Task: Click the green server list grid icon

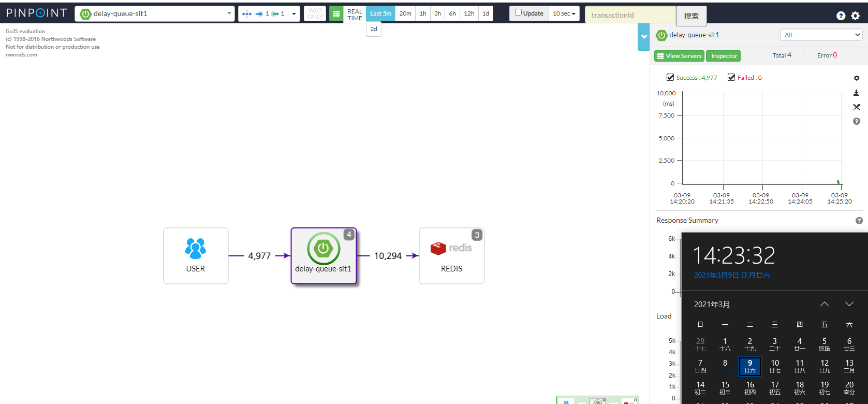Action: tap(336, 13)
